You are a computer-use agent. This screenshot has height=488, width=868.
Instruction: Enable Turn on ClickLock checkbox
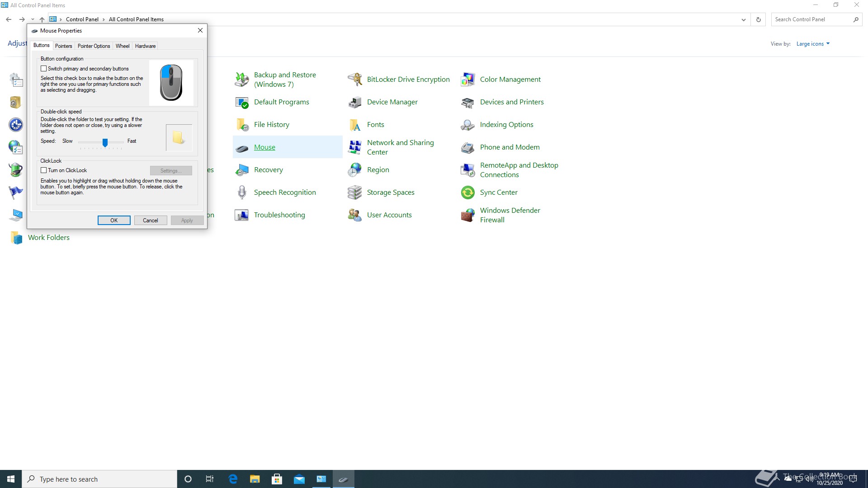pyautogui.click(x=44, y=170)
